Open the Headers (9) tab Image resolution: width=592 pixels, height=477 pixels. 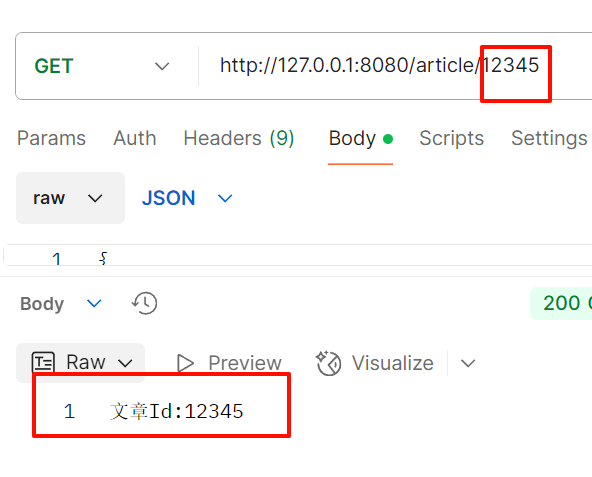point(239,138)
